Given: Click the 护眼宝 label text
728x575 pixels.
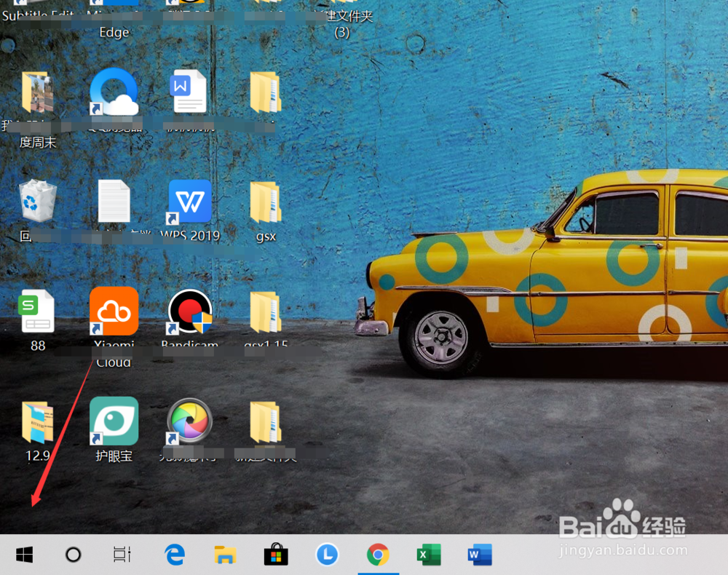Looking at the screenshot, I should point(114,456).
